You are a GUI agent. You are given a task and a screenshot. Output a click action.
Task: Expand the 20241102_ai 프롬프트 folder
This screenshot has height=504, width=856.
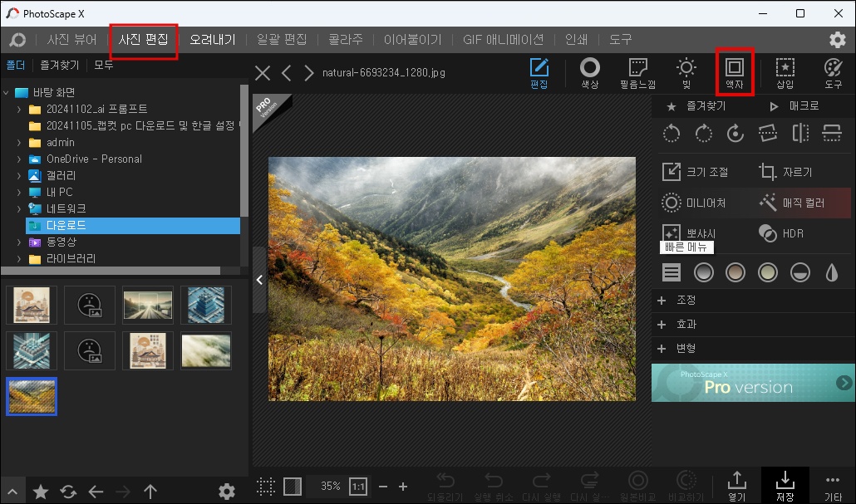[19, 109]
